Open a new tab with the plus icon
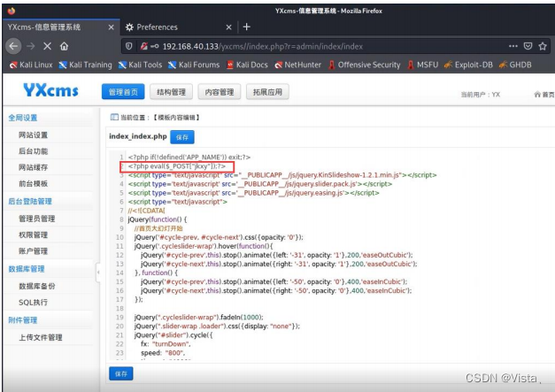 coord(247,27)
